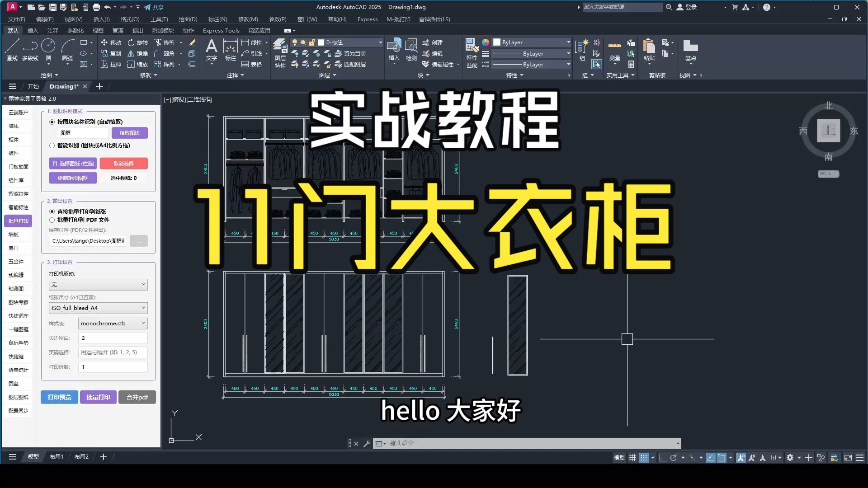Expand the 修改 panel
Viewport: 868px width, 488px height.
(x=149, y=75)
